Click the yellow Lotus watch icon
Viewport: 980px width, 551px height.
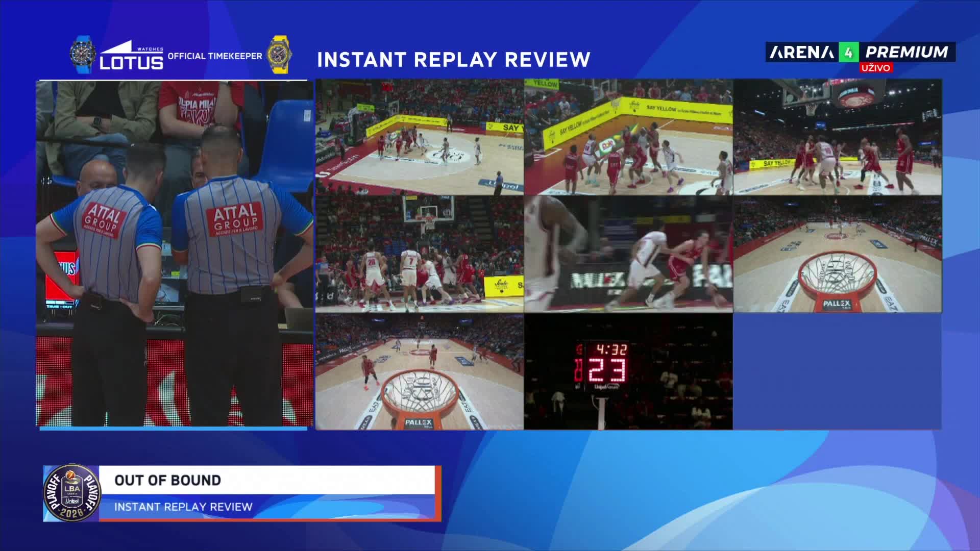point(279,55)
